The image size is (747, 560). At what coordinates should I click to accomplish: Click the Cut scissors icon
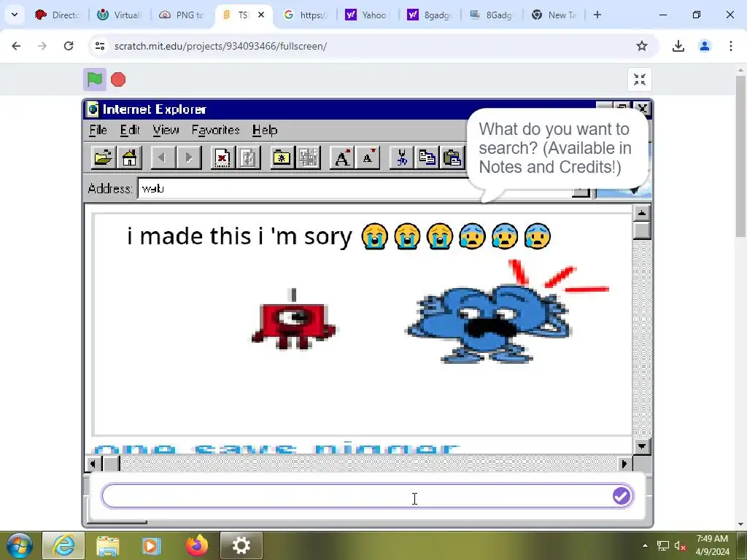[401, 157]
